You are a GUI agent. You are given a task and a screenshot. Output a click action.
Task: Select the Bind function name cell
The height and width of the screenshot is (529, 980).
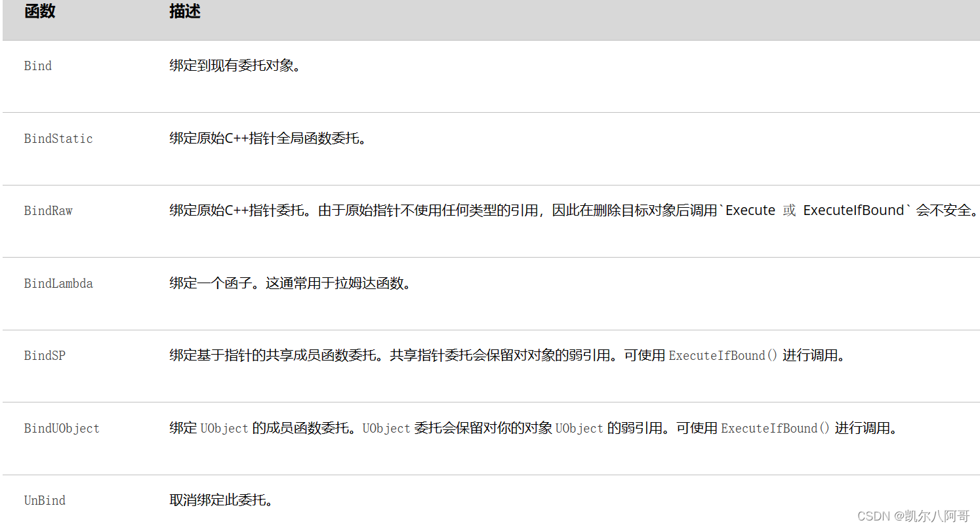click(38, 66)
